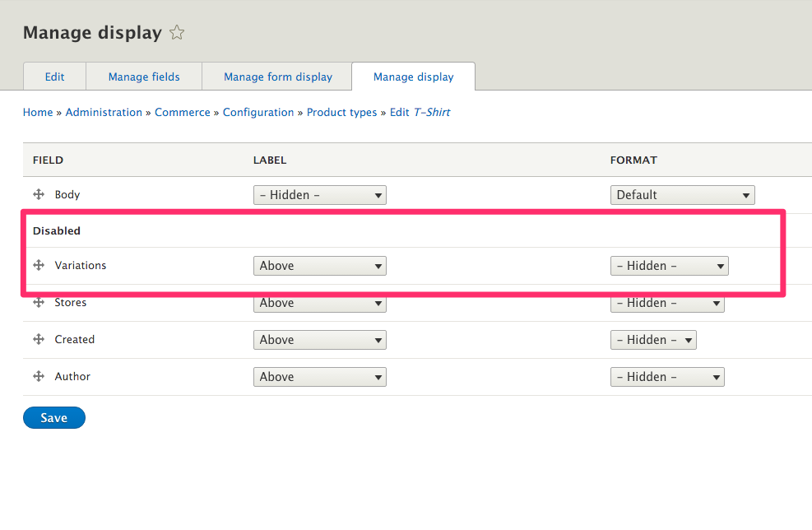Click the drag handle beside the Author field
Image resolution: width=812 pixels, height=530 pixels.
tap(39, 376)
